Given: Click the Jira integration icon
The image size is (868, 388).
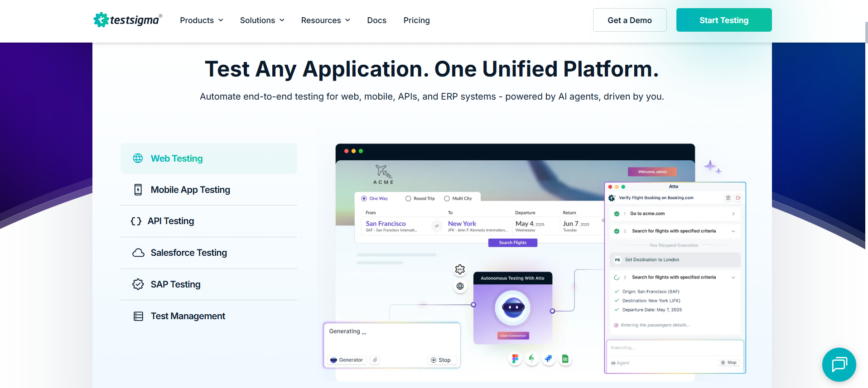Looking at the screenshot, I should (548, 359).
